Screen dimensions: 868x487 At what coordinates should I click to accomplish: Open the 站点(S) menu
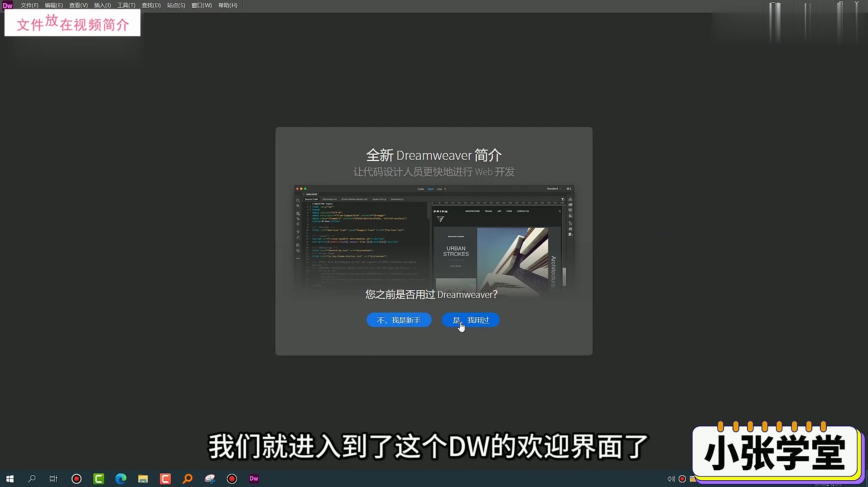point(176,5)
